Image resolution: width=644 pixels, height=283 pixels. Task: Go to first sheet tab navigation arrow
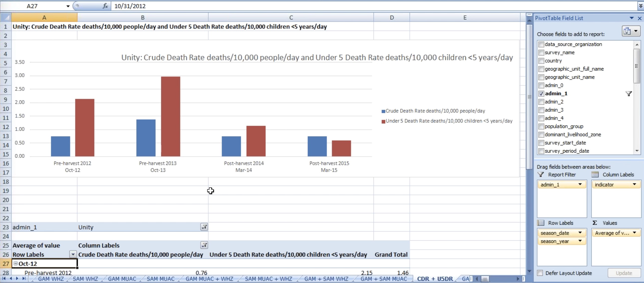(x=4, y=278)
